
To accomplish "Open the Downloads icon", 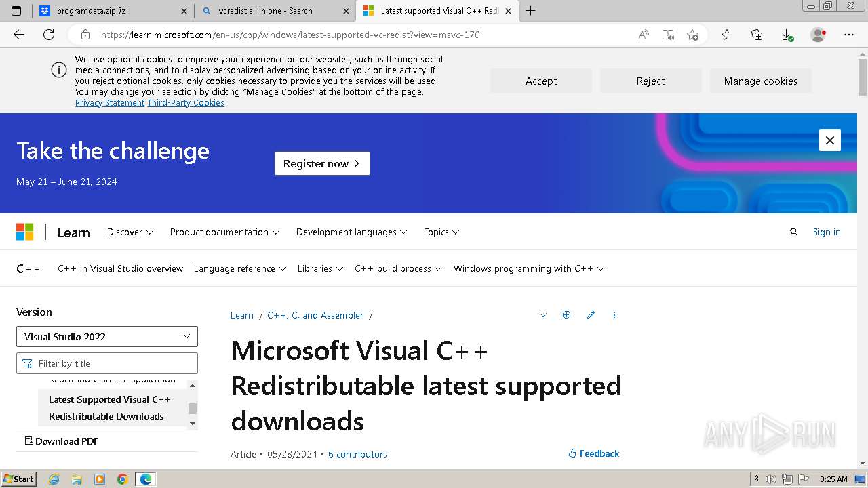I will 787,35.
